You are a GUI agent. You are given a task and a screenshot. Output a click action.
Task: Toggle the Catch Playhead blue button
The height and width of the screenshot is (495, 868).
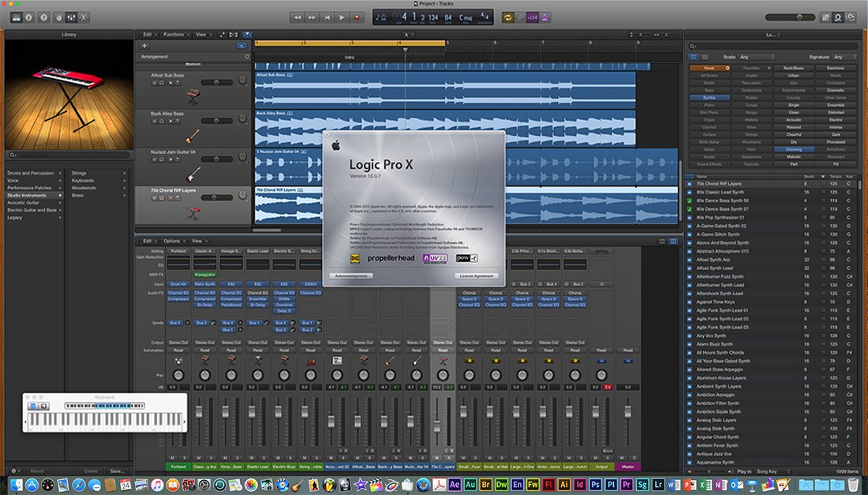click(x=248, y=34)
